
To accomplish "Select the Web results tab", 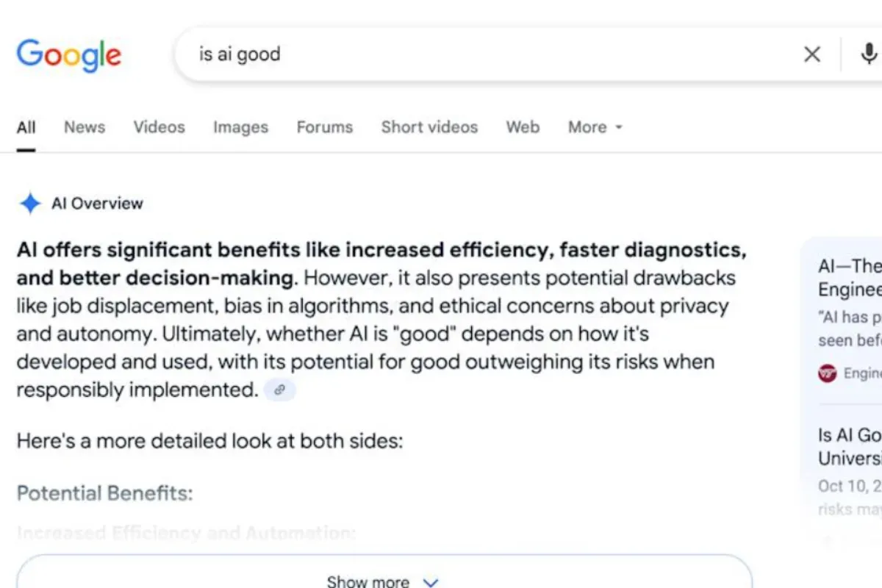I will (x=523, y=127).
